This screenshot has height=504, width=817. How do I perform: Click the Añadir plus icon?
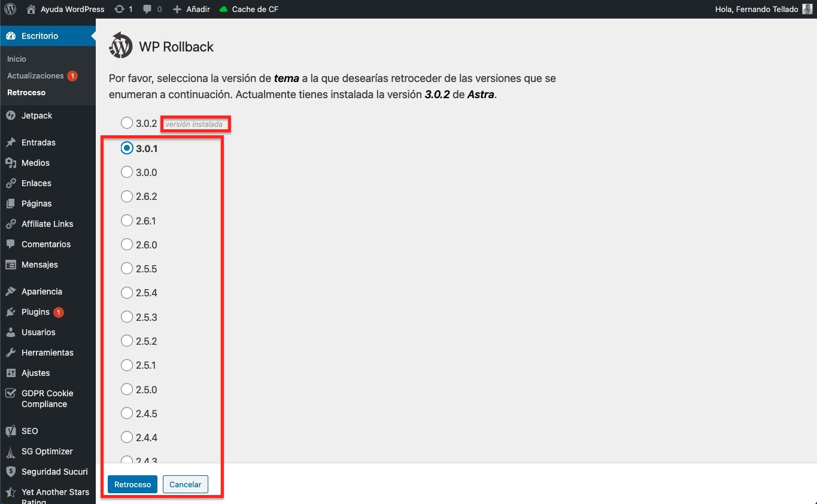[x=177, y=9]
